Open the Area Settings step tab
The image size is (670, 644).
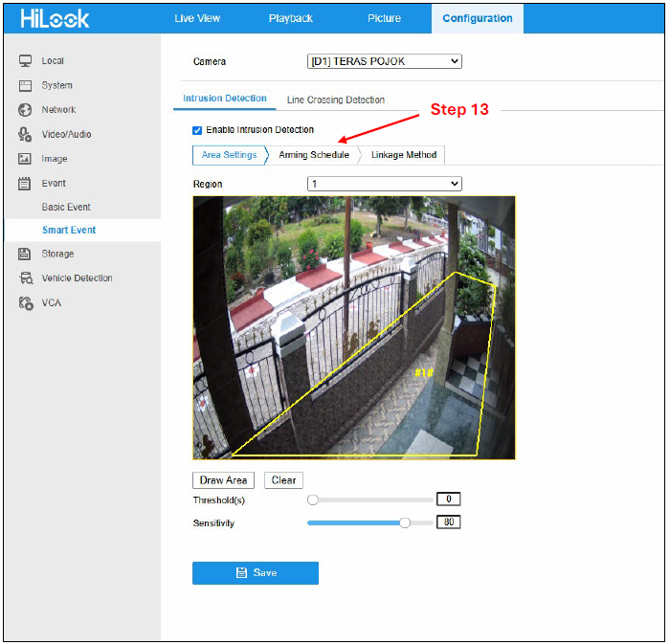click(230, 155)
